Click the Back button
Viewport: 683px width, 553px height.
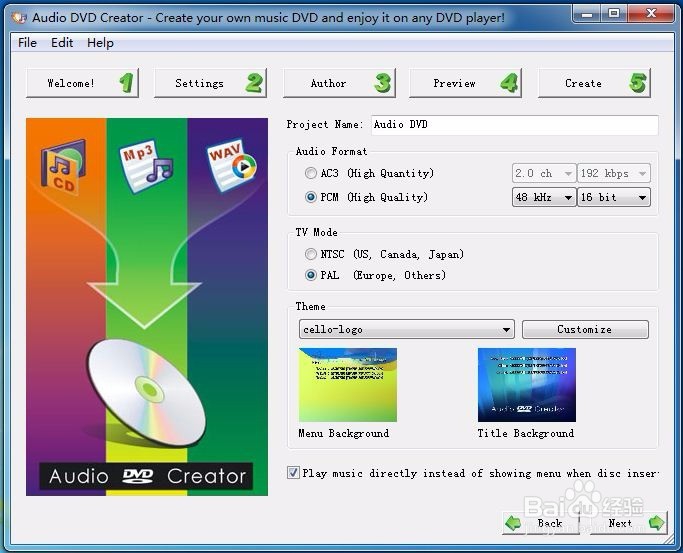(x=541, y=523)
